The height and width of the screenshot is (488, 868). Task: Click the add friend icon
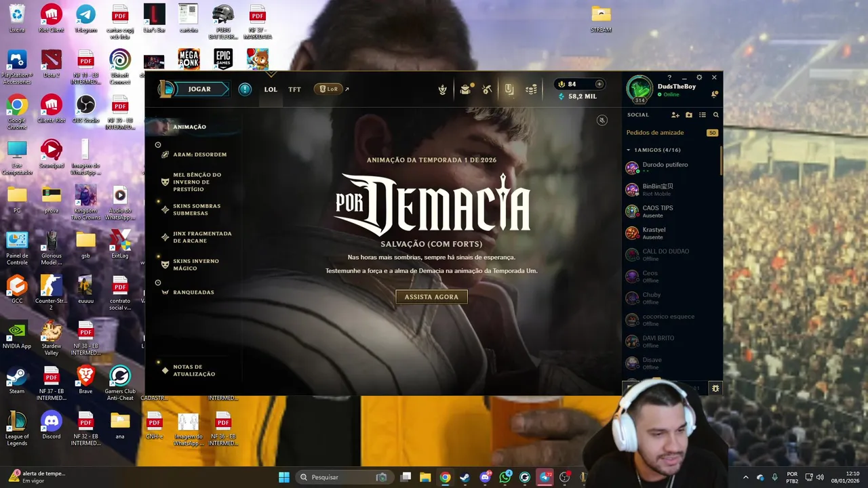tap(675, 115)
